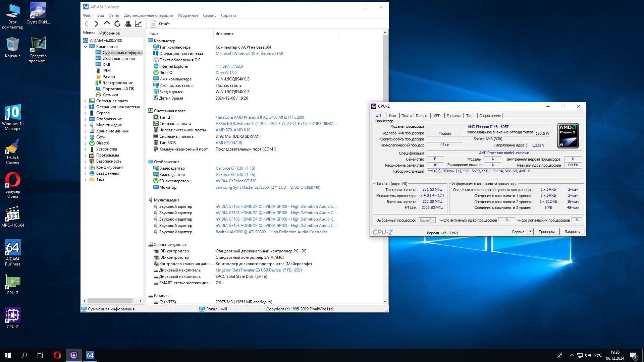
Task: Open the notification center icon
Action: [633, 355]
